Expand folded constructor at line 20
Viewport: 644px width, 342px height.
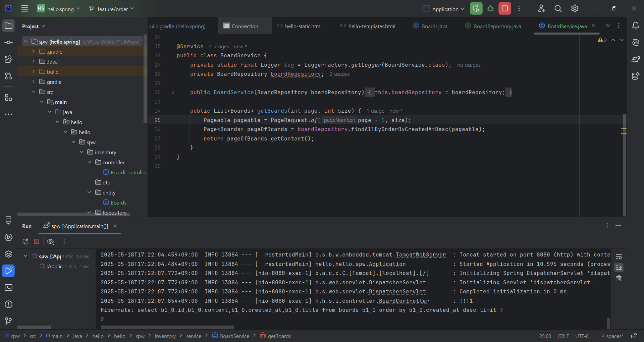pos(173,92)
